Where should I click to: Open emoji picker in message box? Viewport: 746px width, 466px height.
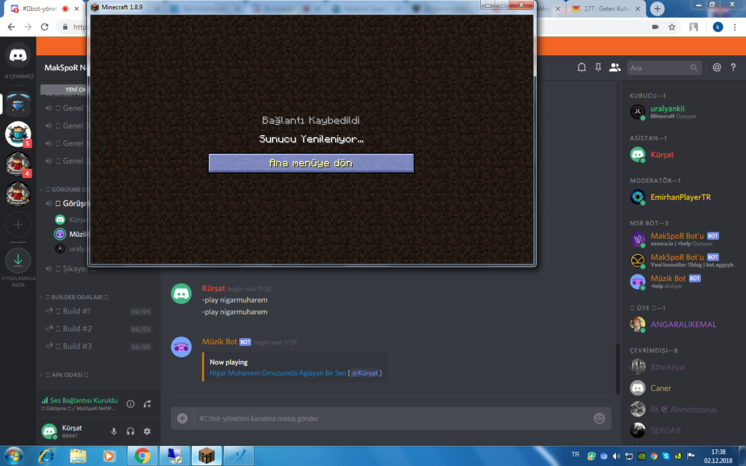pos(599,418)
